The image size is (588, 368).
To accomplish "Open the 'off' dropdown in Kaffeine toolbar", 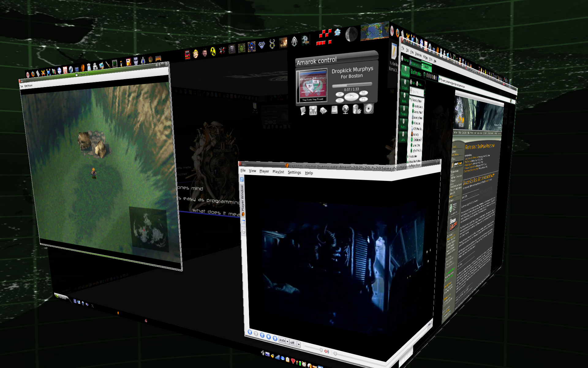I will pyautogui.click(x=299, y=344).
